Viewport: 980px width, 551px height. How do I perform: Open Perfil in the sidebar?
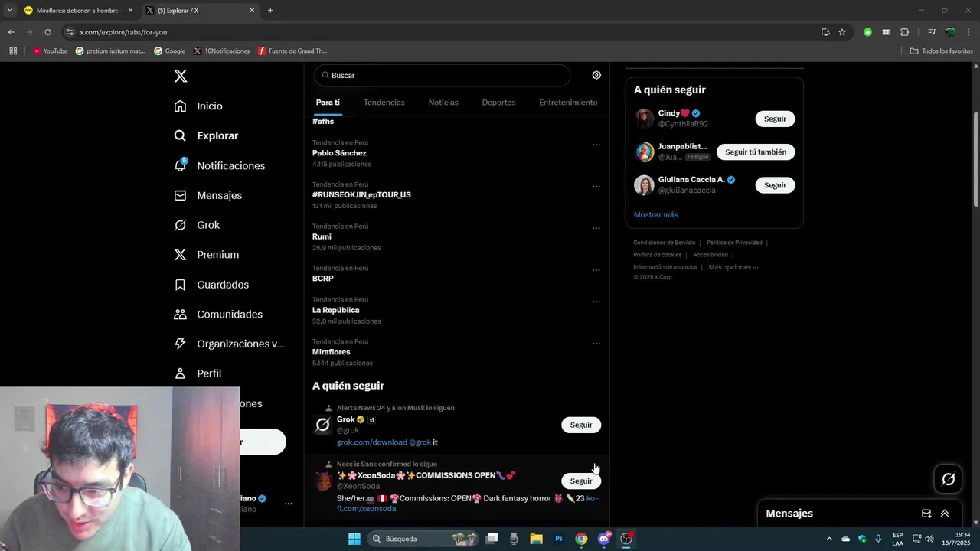coord(198,373)
